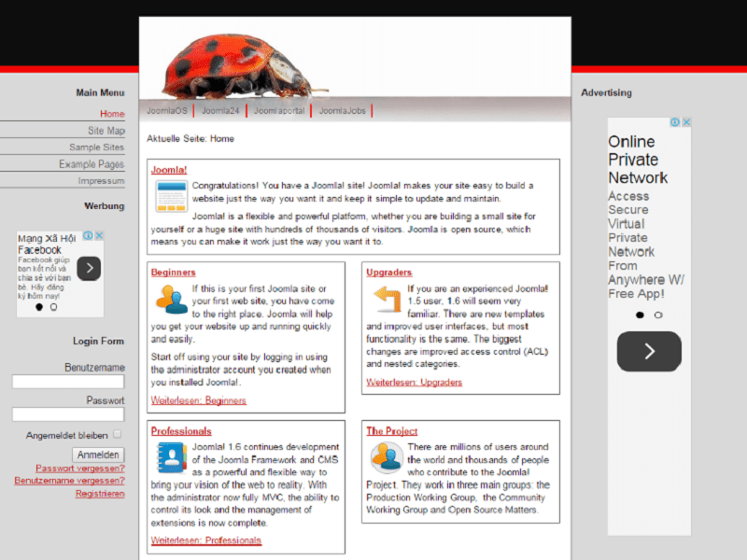Click the Mạng Xã Hội Facebook ad headline
The height and width of the screenshot is (560, 747).
click(47, 244)
